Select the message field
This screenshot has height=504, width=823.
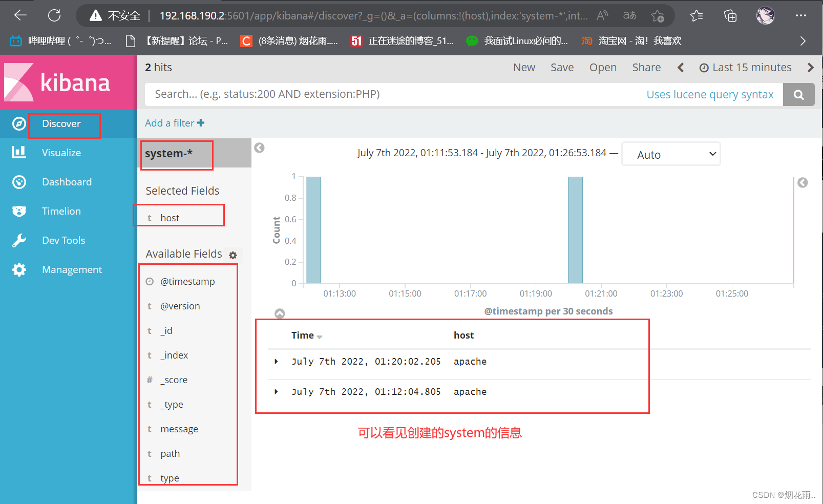179,429
